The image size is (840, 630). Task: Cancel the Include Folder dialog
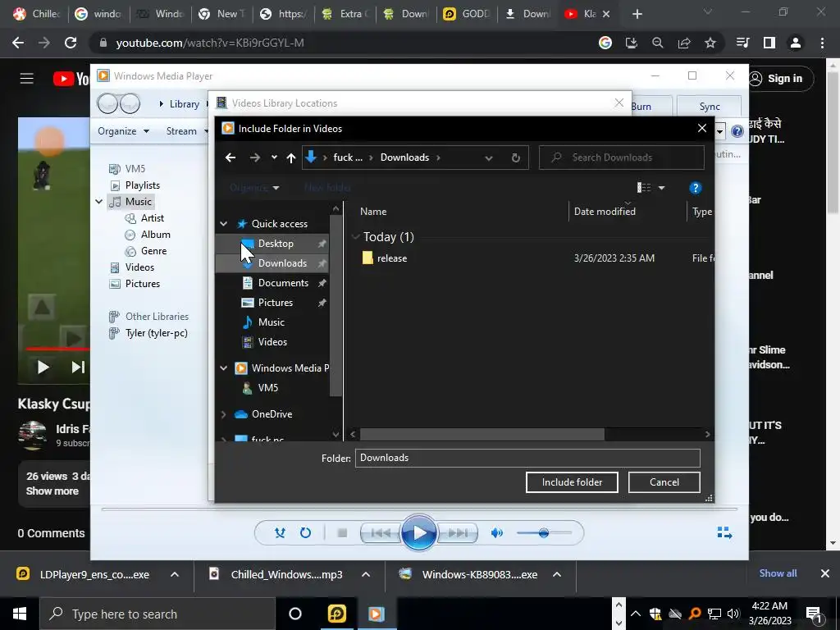664,482
